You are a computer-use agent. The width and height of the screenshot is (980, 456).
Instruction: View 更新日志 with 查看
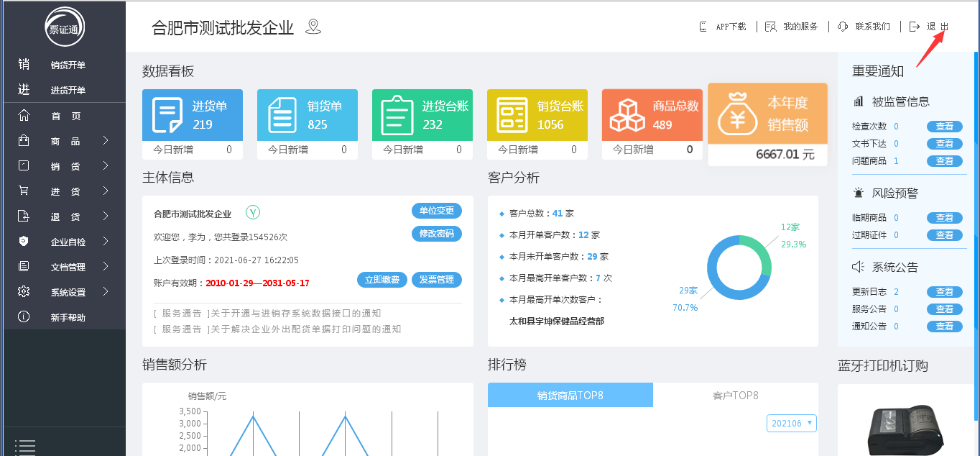pos(945,292)
